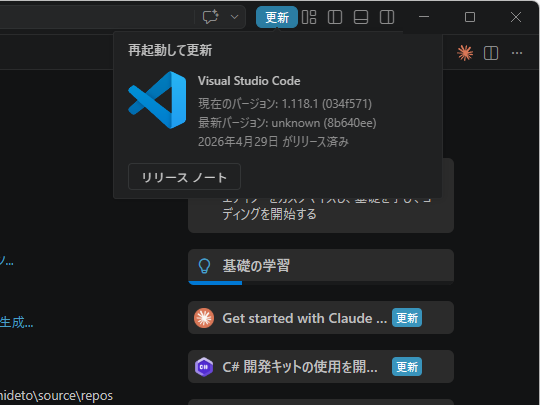Select the 再起動して更新 heading text
Viewport: 540px width, 405px height.
coord(170,50)
